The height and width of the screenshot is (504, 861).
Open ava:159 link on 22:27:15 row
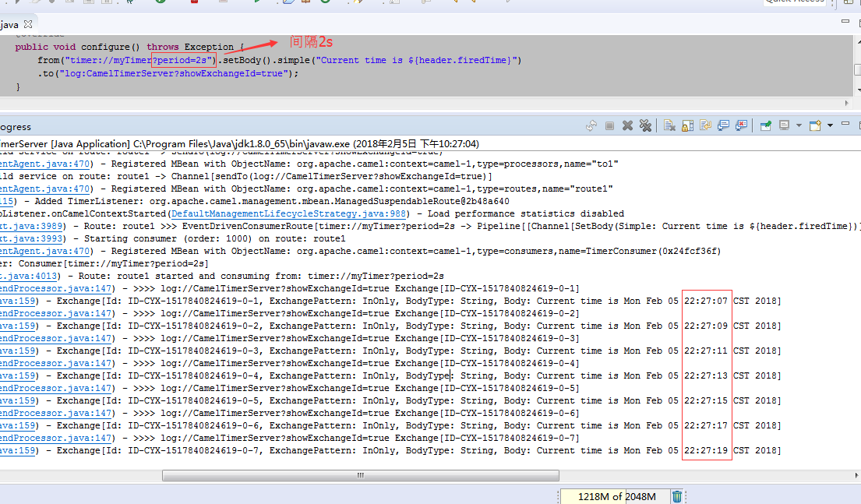18,400
